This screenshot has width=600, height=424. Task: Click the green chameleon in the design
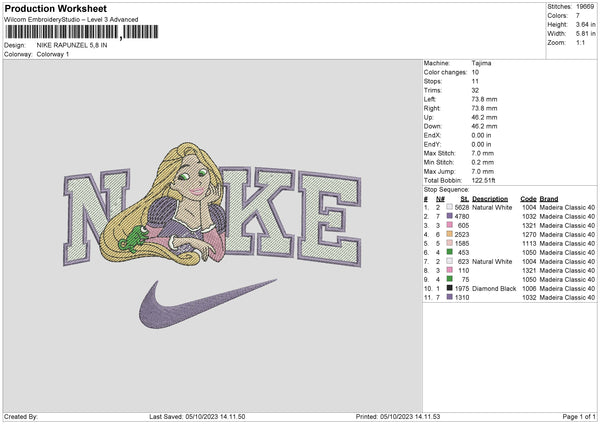pyautogui.click(x=134, y=239)
